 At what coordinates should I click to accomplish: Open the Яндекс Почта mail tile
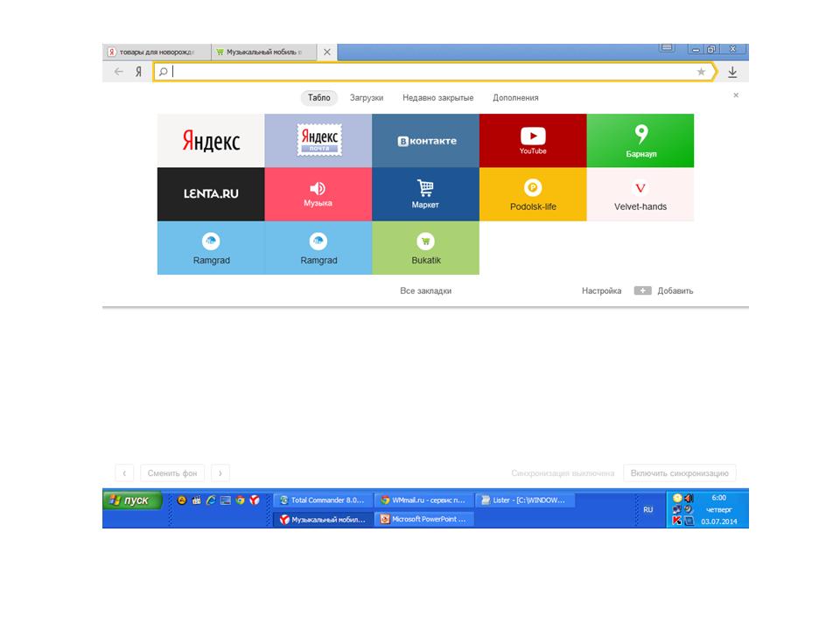(x=318, y=140)
